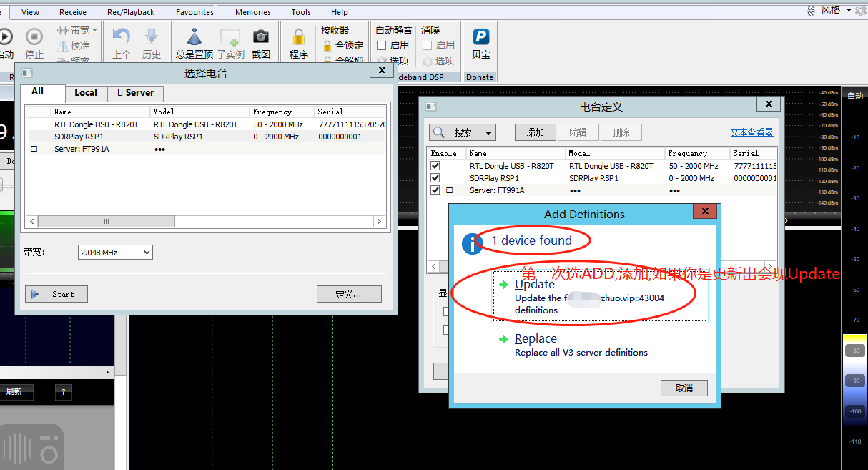
Task: Toggle Enable checkbox for SDRPlay RSP1 row in 电台定义
Action: 435,178
